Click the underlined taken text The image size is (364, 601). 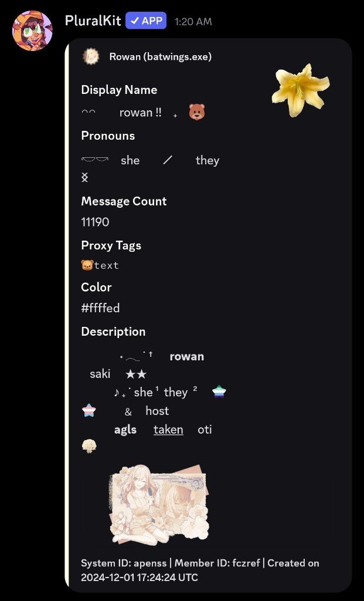168,430
